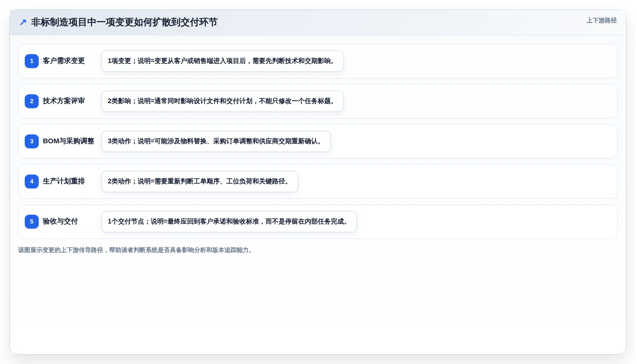Open the 3类动作 description box
This screenshot has width=636, height=364.
pos(216,141)
